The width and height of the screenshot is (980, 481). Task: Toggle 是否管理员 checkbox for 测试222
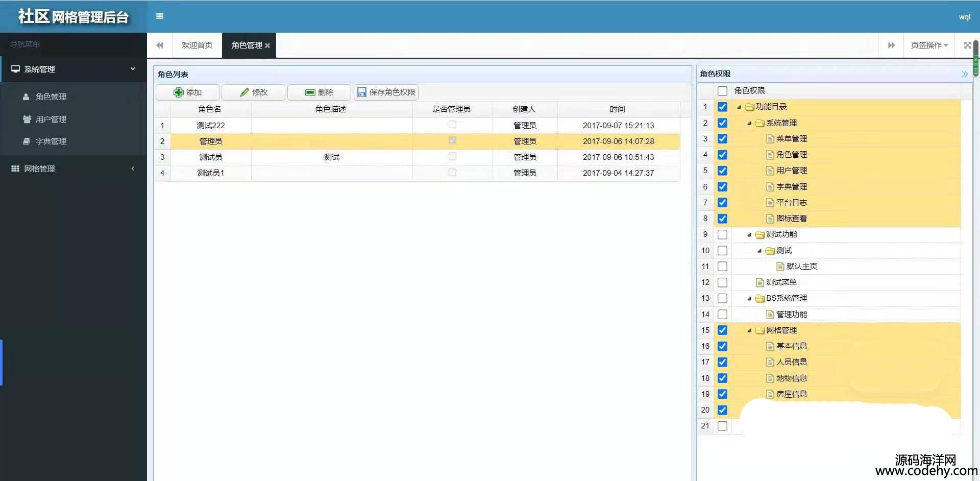tap(452, 125)
